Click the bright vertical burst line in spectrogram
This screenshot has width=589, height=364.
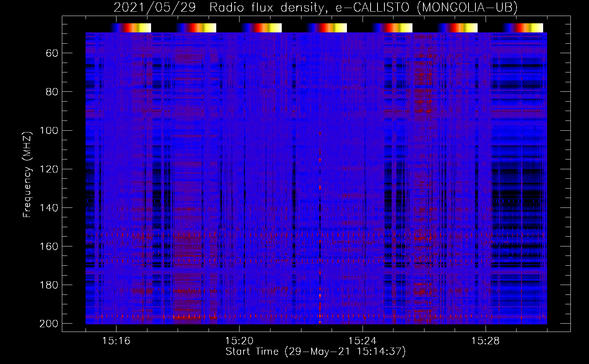coord(320,227)
